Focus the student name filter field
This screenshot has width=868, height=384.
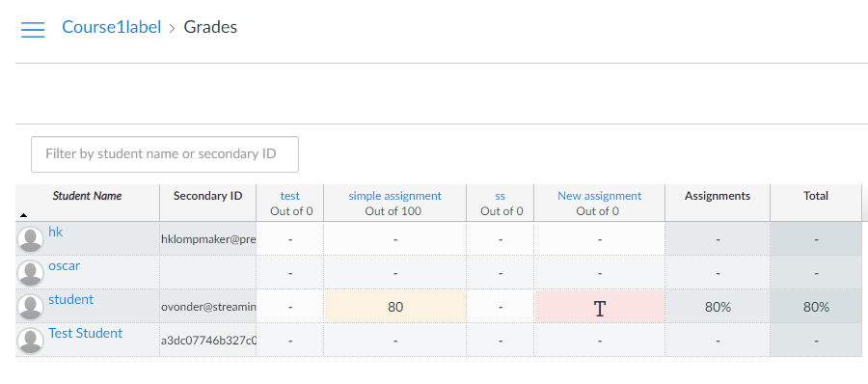pyautogui.click(x=164, y=154)
